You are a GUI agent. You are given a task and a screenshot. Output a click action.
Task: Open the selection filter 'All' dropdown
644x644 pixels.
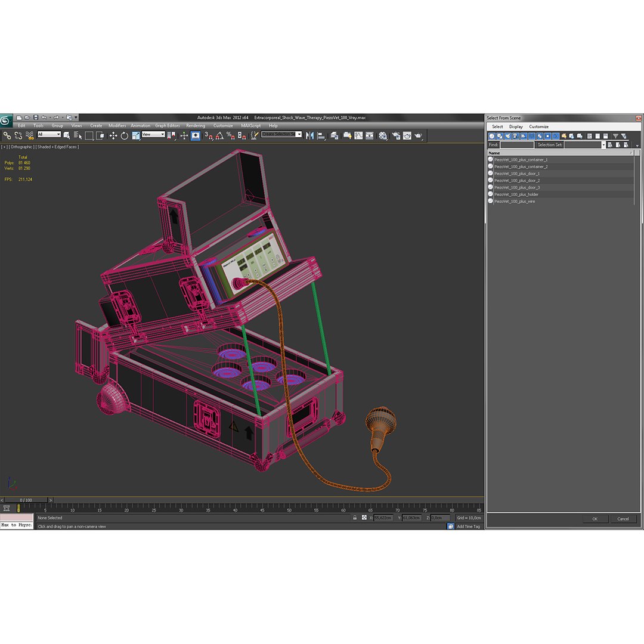tap(49, 134)
